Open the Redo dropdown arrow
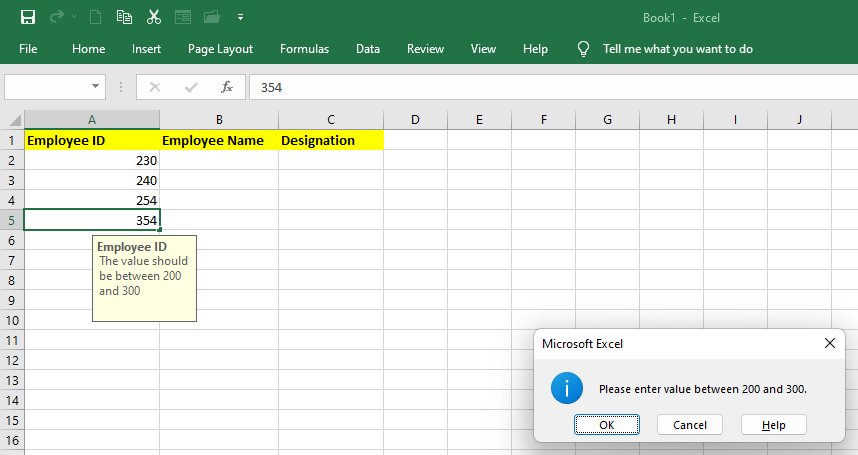 (x=75, y=17)
